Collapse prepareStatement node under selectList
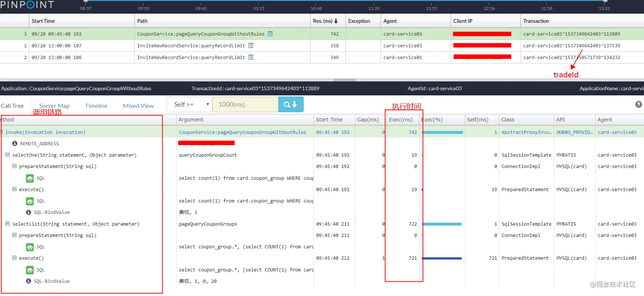The image size is (644, 296). pos(14,235)
